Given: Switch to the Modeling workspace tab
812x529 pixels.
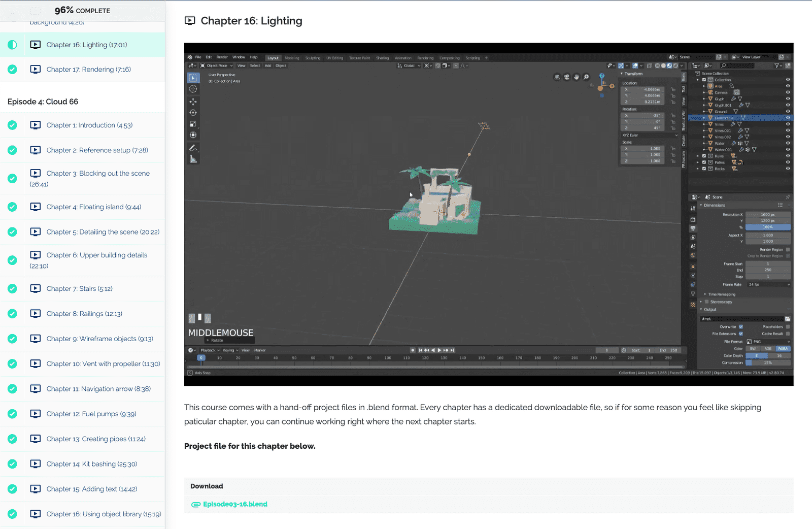Looking at the screenshot, I should pos(292,58).
